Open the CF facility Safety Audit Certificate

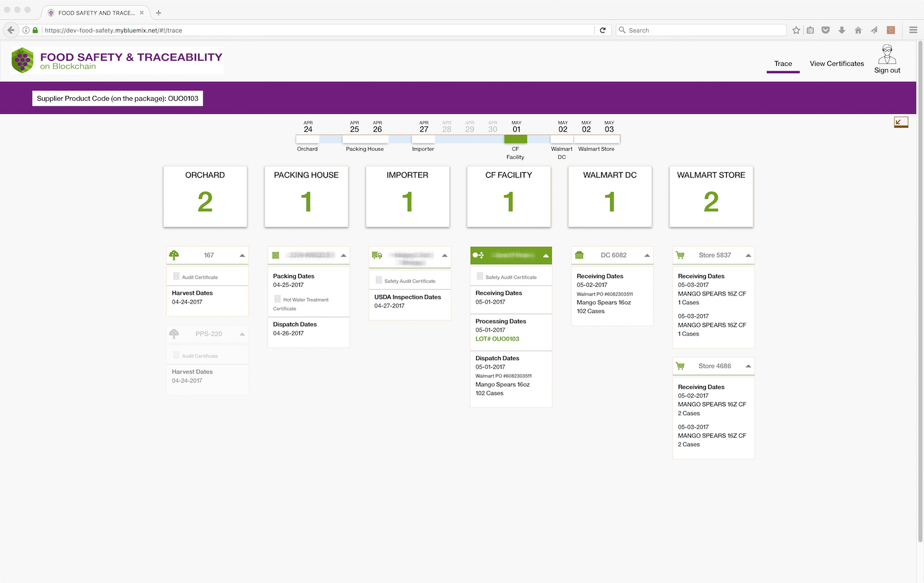click(x=511, y=277)
